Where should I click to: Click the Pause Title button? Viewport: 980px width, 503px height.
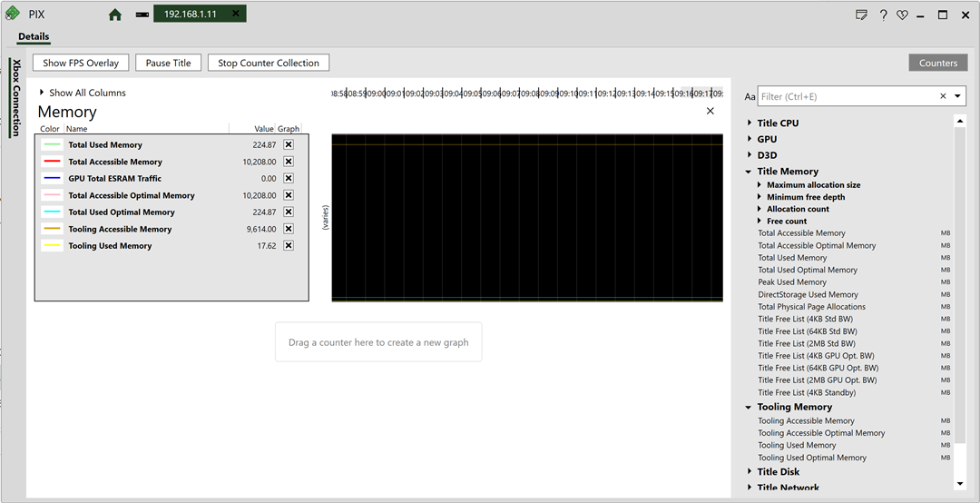pos(168,63)
